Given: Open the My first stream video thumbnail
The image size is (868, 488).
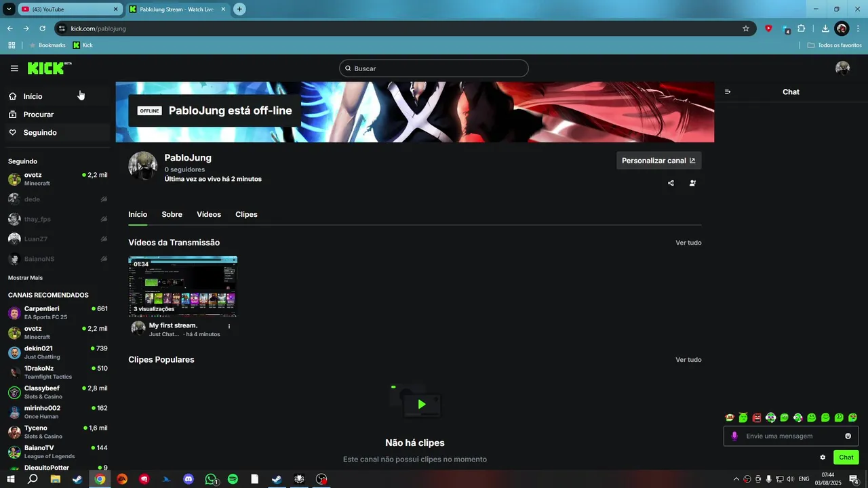Looking at the screenshot, I should (x=183, y=286).
